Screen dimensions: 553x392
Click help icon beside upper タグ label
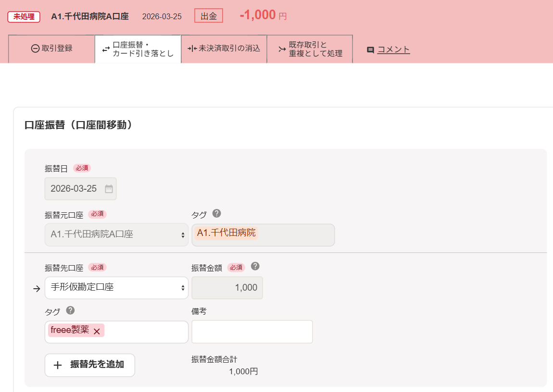point(216,213)
